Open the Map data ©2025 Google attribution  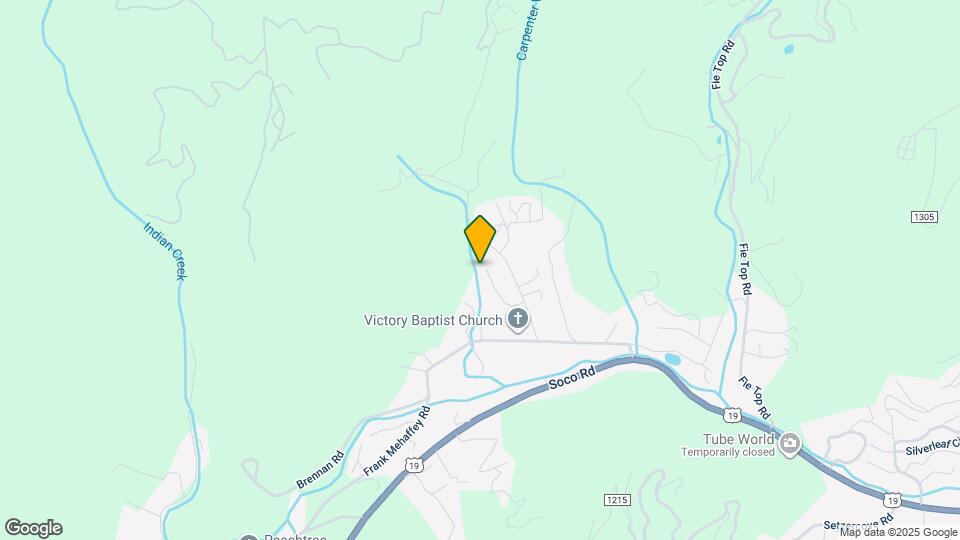click(x=898, y=533)
